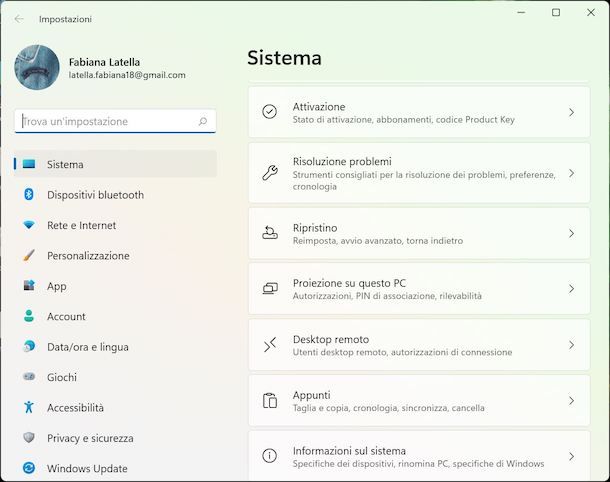Expand the Attivazione chevron
Image resolution: width=610 pixels, height=482 pixels.
tap(571, 112)
